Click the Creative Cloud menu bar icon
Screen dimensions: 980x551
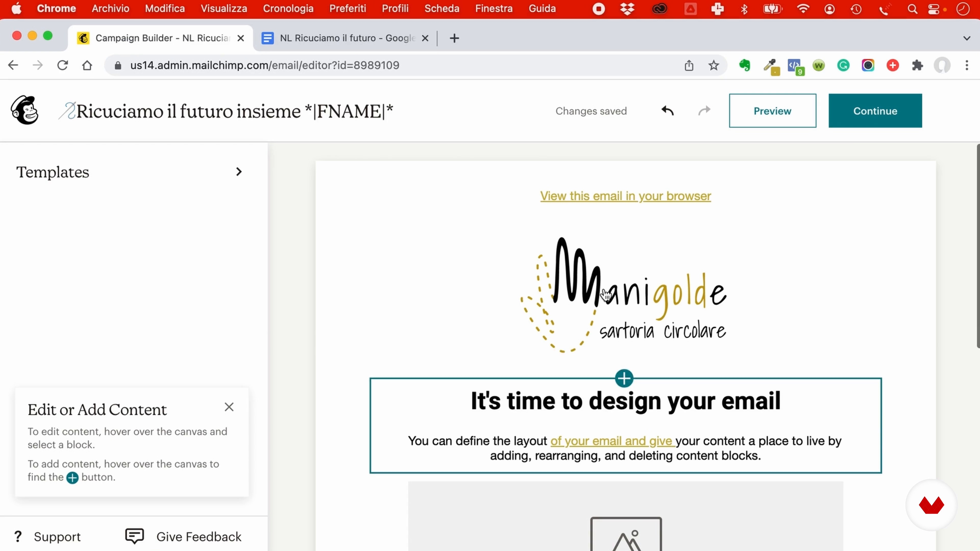tap(659, 9)
